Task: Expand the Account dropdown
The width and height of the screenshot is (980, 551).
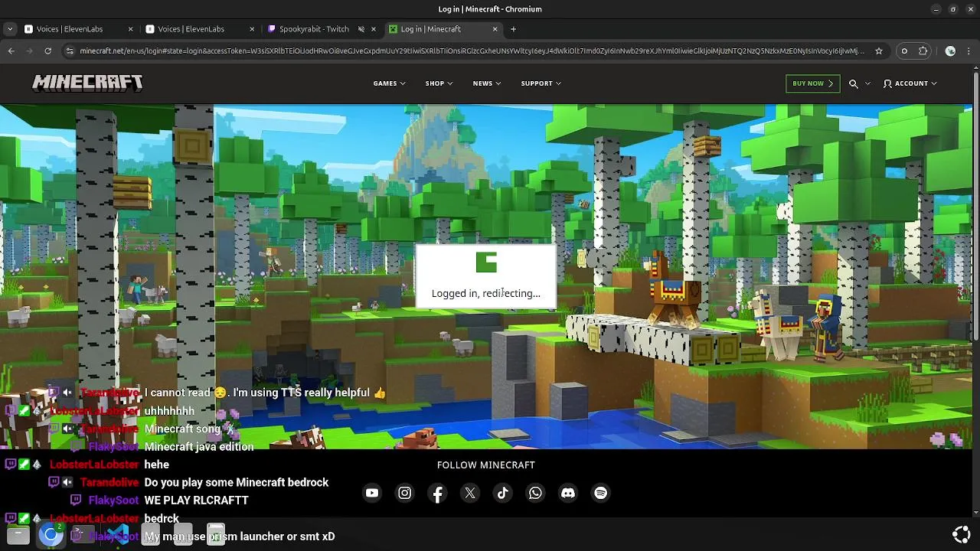Action: (910, 83)
